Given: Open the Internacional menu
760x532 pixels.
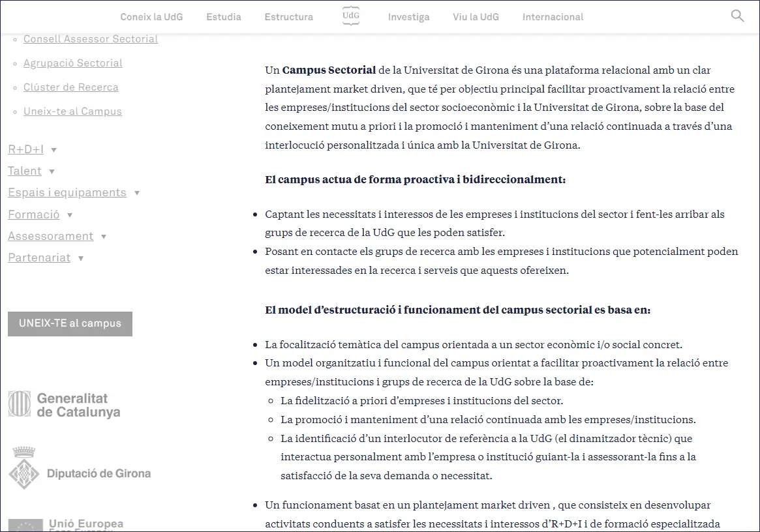Looking at the screenshot, I should 553,17.
